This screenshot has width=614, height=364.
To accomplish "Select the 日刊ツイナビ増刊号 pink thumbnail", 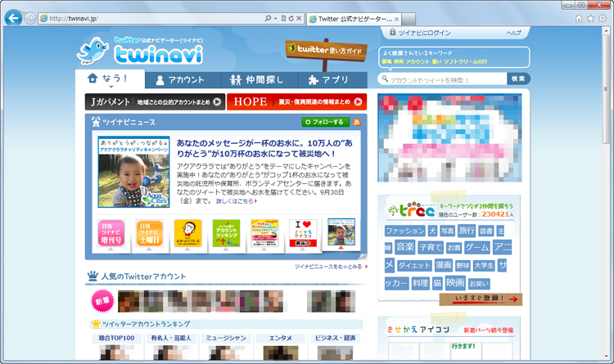I will 111,233.
